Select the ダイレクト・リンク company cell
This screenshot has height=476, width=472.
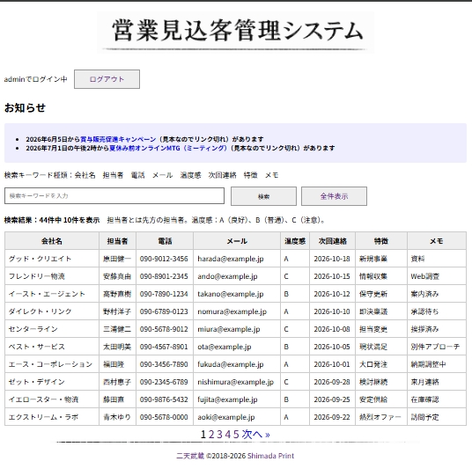[52, 311]
